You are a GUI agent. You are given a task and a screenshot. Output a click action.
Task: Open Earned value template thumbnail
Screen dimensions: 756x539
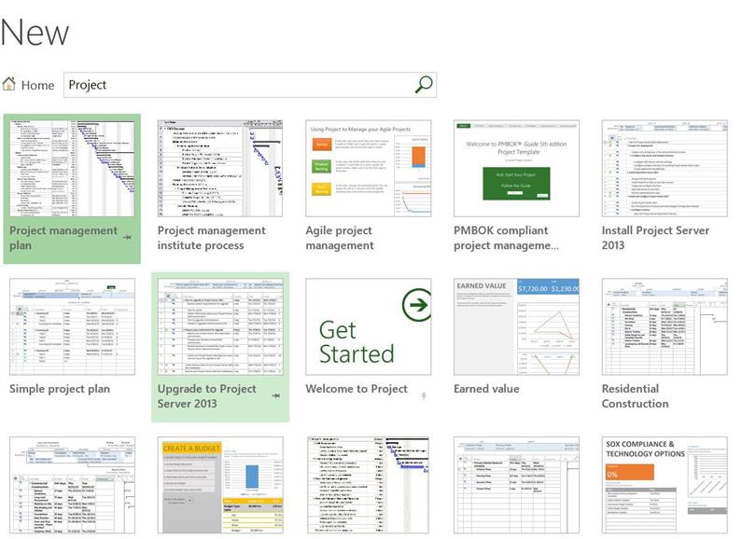[x=516, y=326]
